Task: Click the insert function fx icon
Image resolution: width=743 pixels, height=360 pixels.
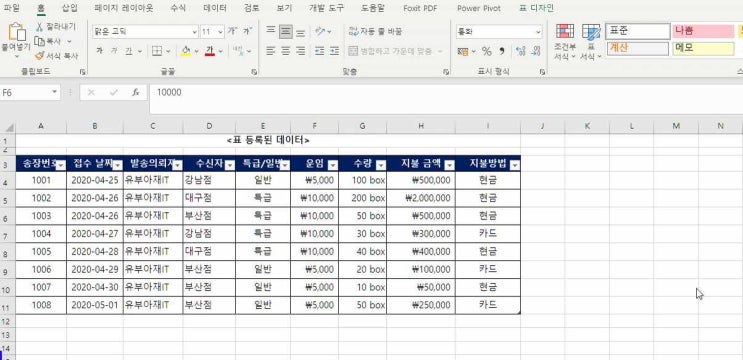Action: tap(136, 92)
